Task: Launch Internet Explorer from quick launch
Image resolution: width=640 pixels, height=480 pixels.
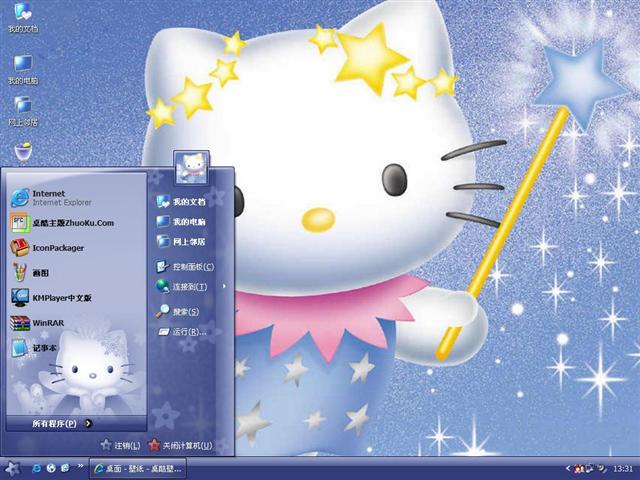Action: pos(37,468)
